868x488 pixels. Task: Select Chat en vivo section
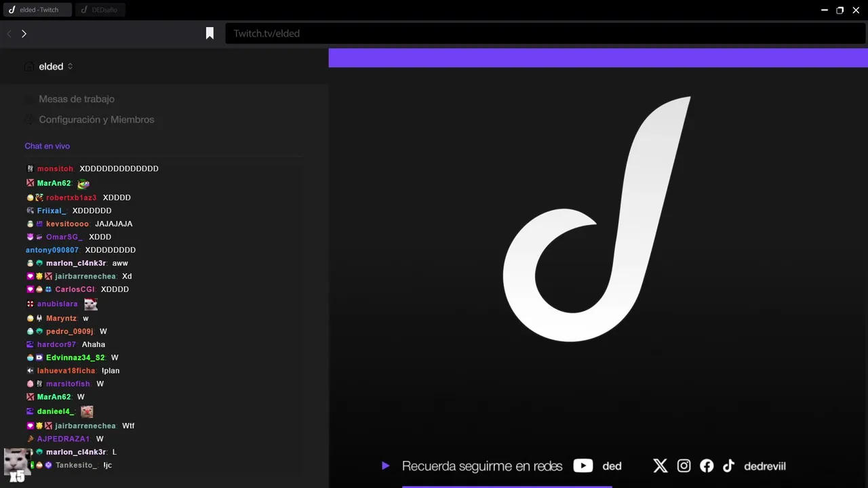(x=47, y=146)
